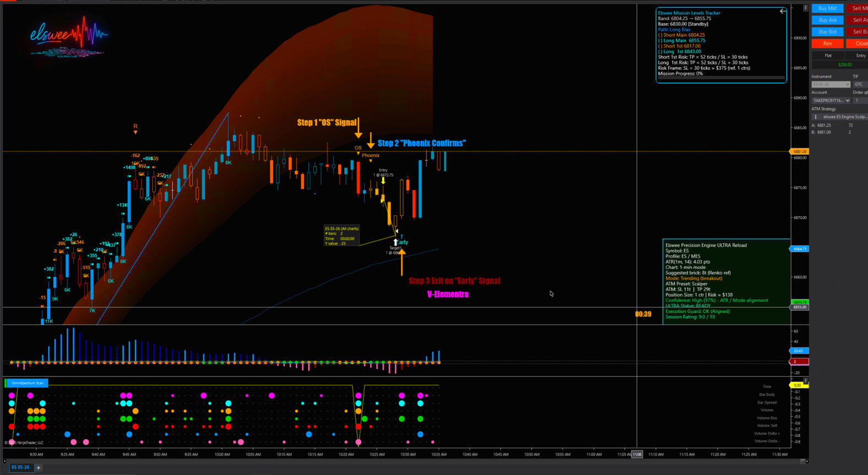The height and width of the screenshot is (475, 868).
Task: Select the Short Main 6804.25 option
Action: click(660, 35)
